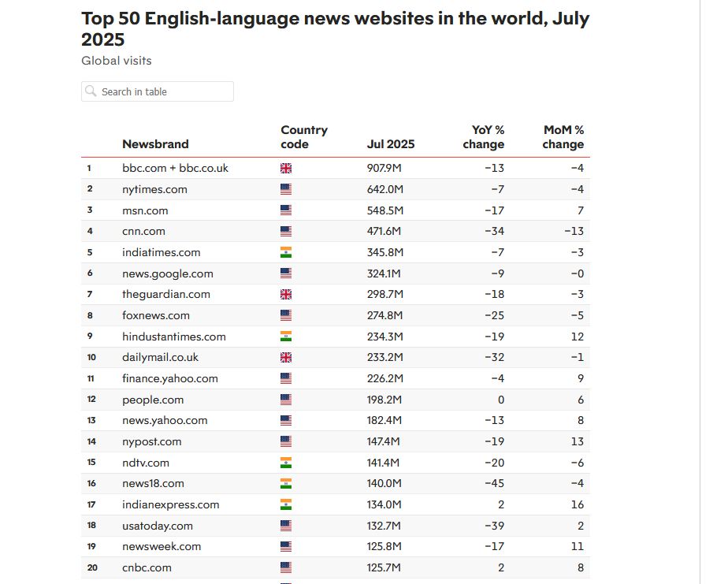Screen dimensions: 728x584
Task: Select the foxnews.com cell
Action: coord(156,315)
